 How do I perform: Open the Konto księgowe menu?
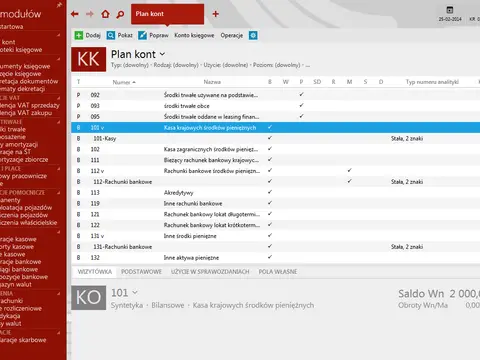coord(194,35)
